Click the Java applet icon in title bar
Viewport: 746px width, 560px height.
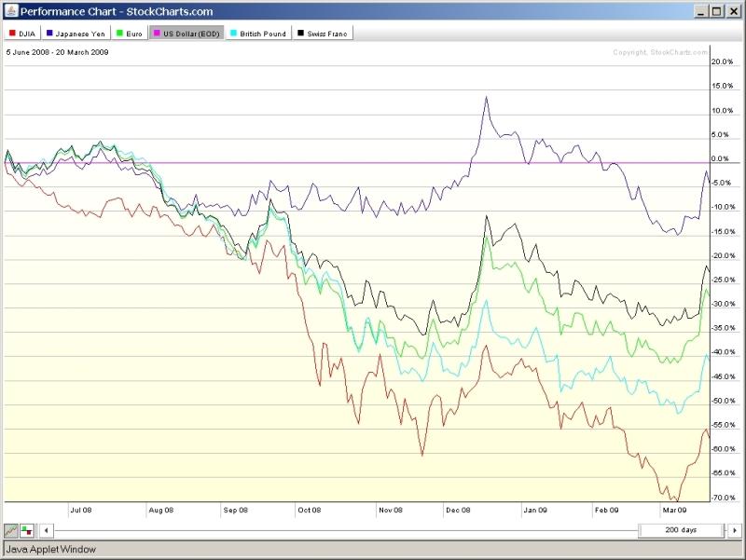(9, 11)
